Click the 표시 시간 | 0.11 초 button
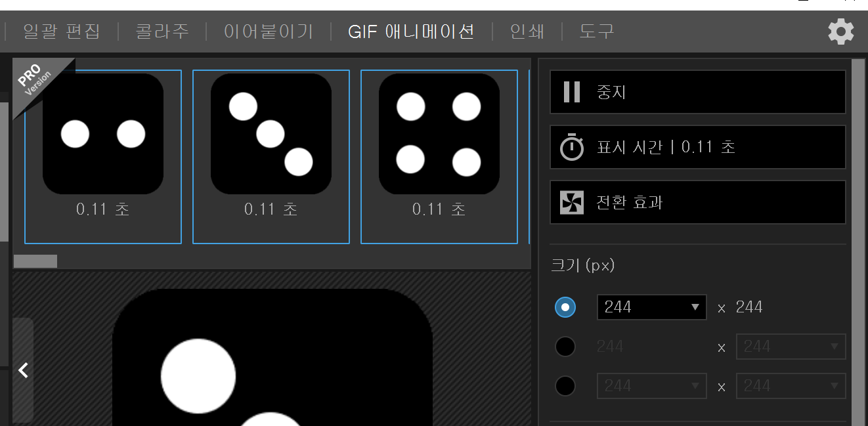The image size is (868, 426). point(698,147)
